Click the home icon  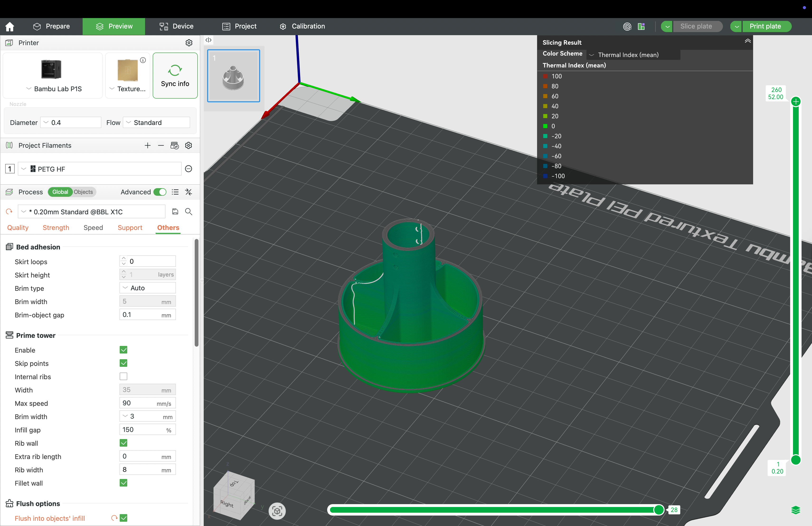[9, 26]
